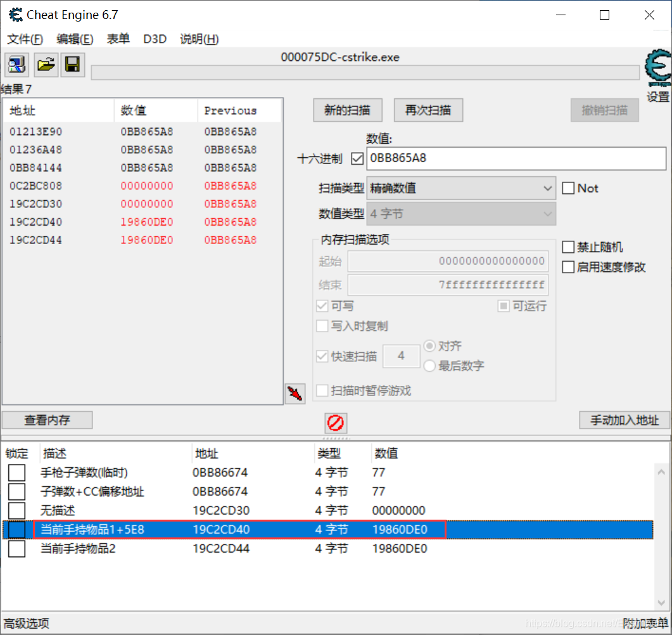Click the 000075DC-cstrike.exe process label

click(x=340, y=57)
